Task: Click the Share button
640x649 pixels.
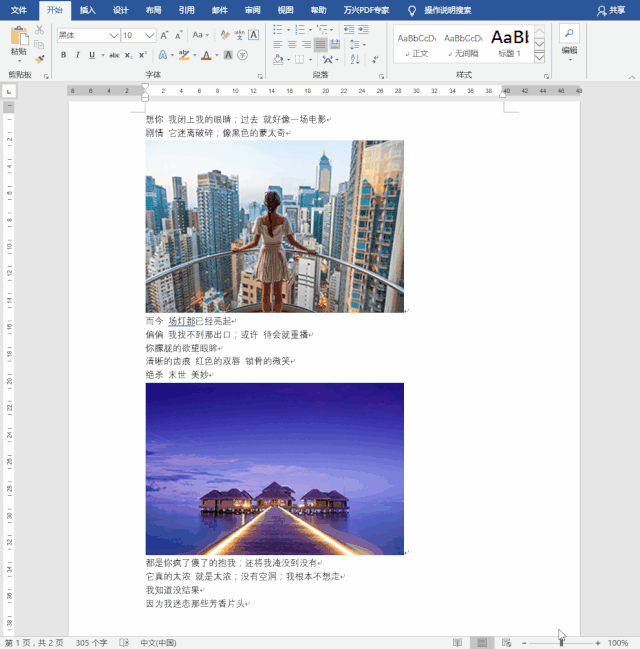Action: (611, 10)
